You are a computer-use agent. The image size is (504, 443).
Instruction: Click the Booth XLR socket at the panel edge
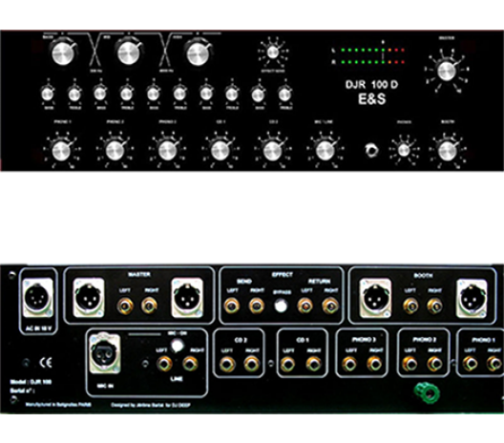point(472,299)
